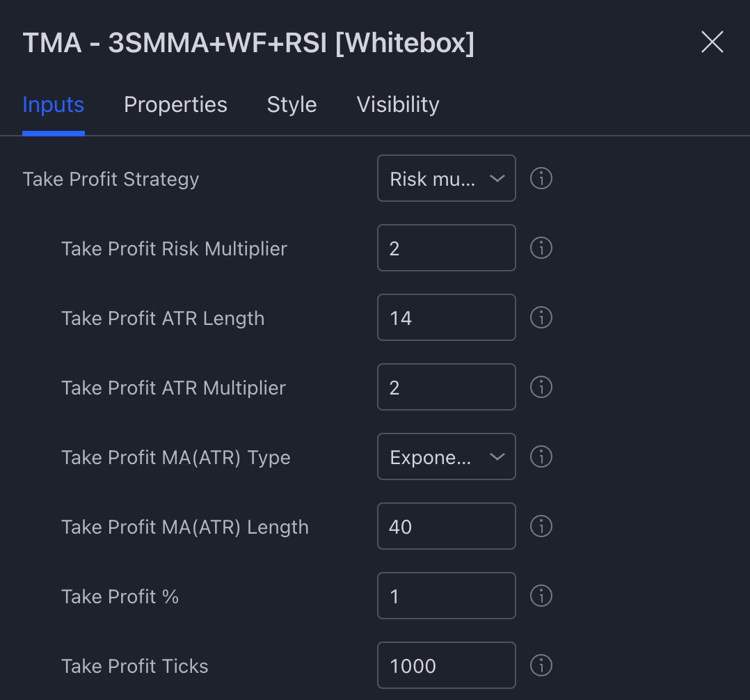Image resolution: width=750 pixels, height=700 pixels.
Task: View the Take Profit MA(ATR) Length hint icon
Action: click(x=541, y=526)
